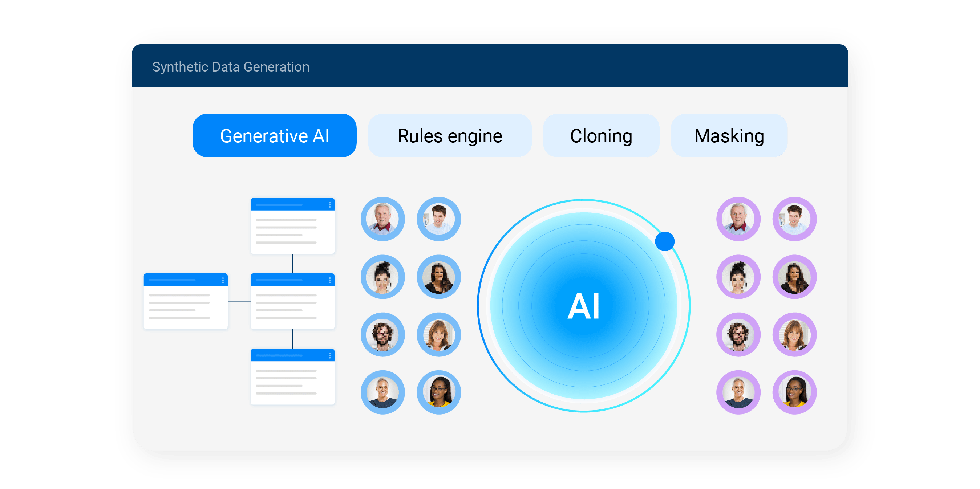Select the Generative AI tab
Viewport: 980px width, 489px height.
274,136
